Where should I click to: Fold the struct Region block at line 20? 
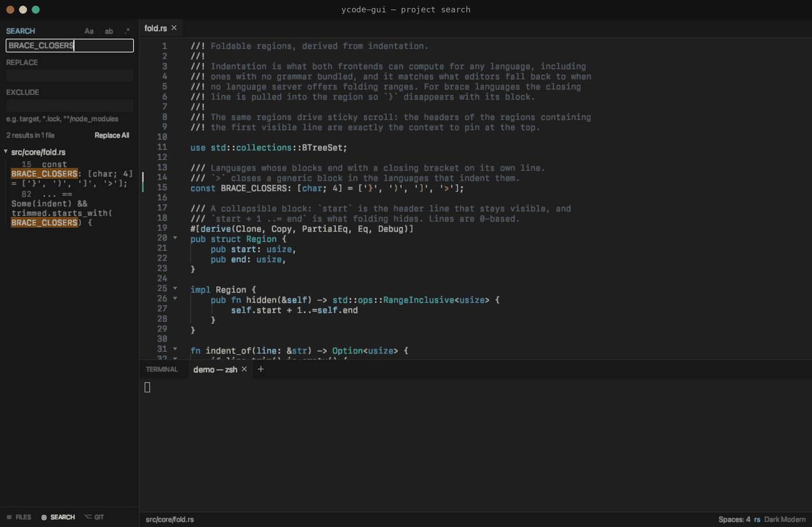point(175,238)
